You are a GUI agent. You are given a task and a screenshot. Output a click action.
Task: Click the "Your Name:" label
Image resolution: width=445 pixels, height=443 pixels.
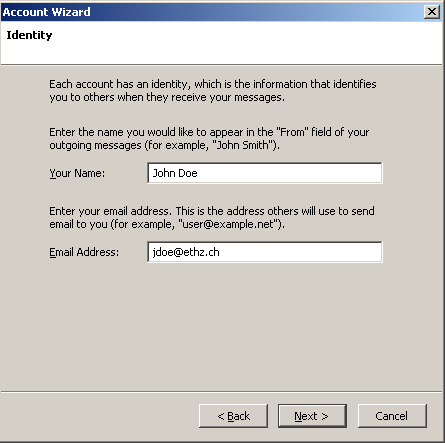tap(77, 173)
